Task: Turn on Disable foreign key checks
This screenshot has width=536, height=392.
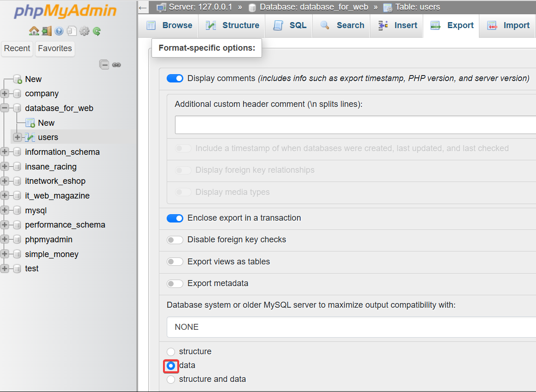Action: (x=175, y=240)
